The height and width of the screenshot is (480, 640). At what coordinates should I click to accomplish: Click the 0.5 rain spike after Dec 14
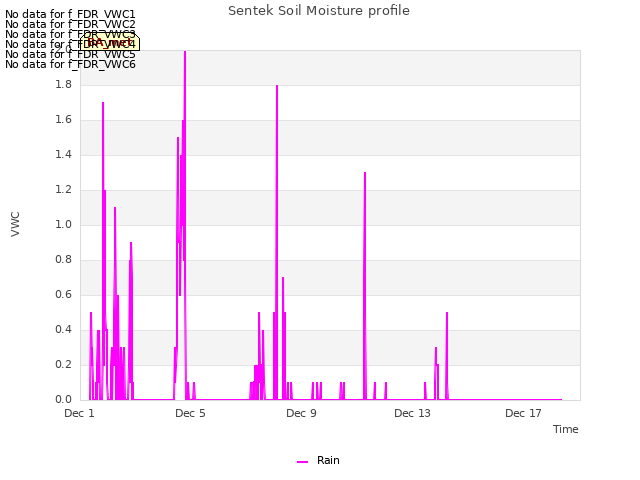[447, 313]
